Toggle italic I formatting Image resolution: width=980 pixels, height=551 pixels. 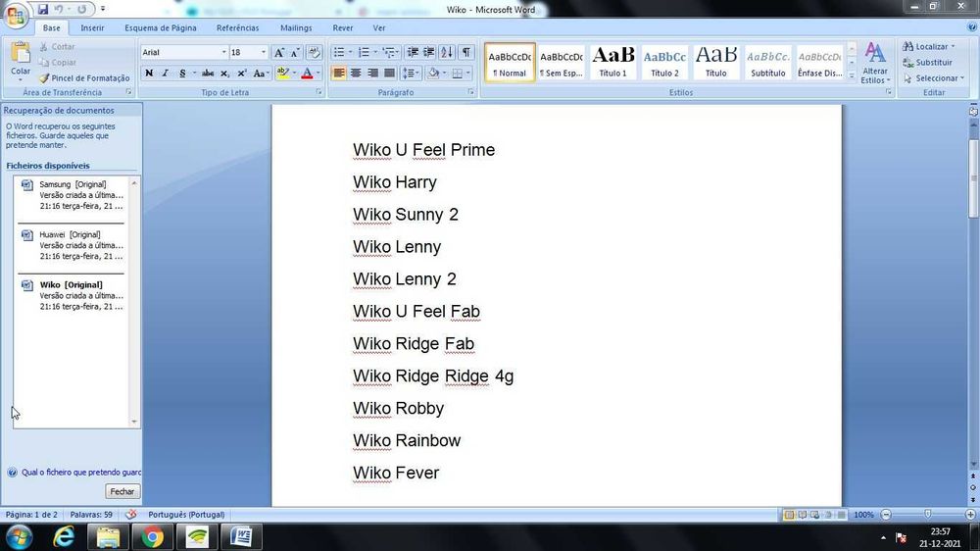pyautogui.click(x=165, y=74)
